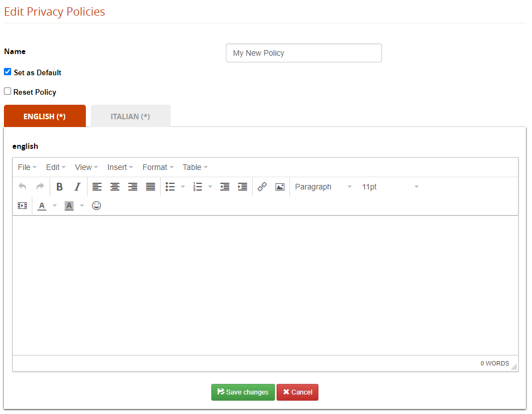Toggle bold formatting in editor toolbar
This screenshot has height=414, width=532.
60,187
